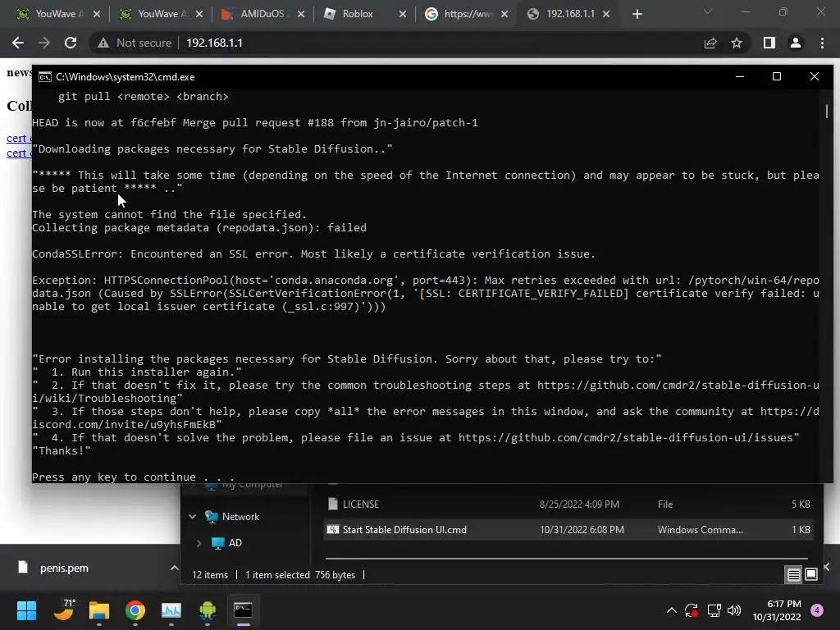Switch Explorer to details view icon
The height and width of the screenshot is (630, 840).
point(793,575)
